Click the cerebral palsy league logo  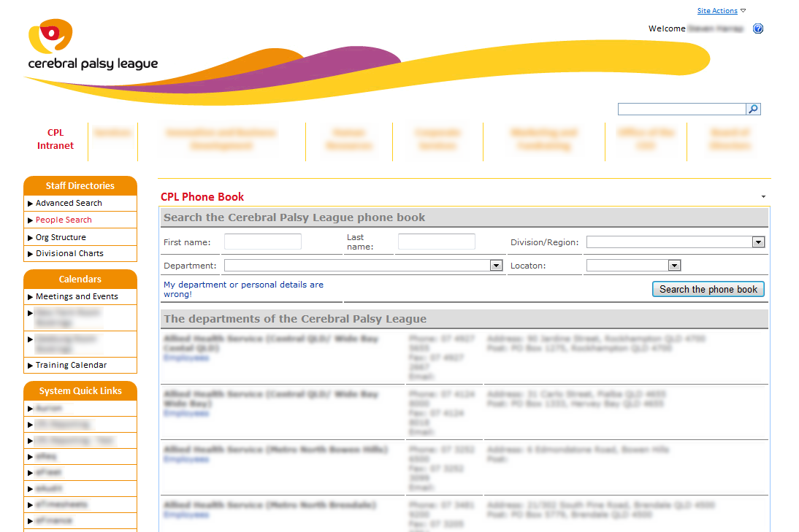point(93,45)
